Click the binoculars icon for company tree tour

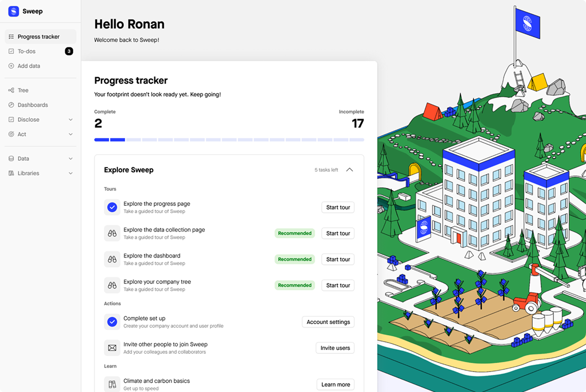(x=112, y=285)
